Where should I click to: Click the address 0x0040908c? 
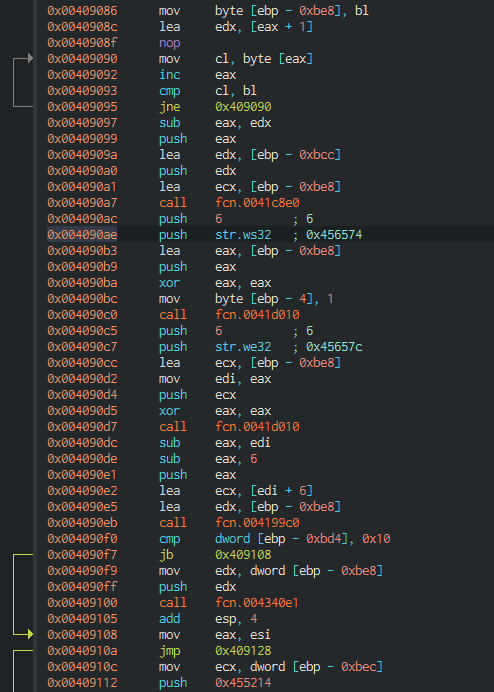(82, 26)
